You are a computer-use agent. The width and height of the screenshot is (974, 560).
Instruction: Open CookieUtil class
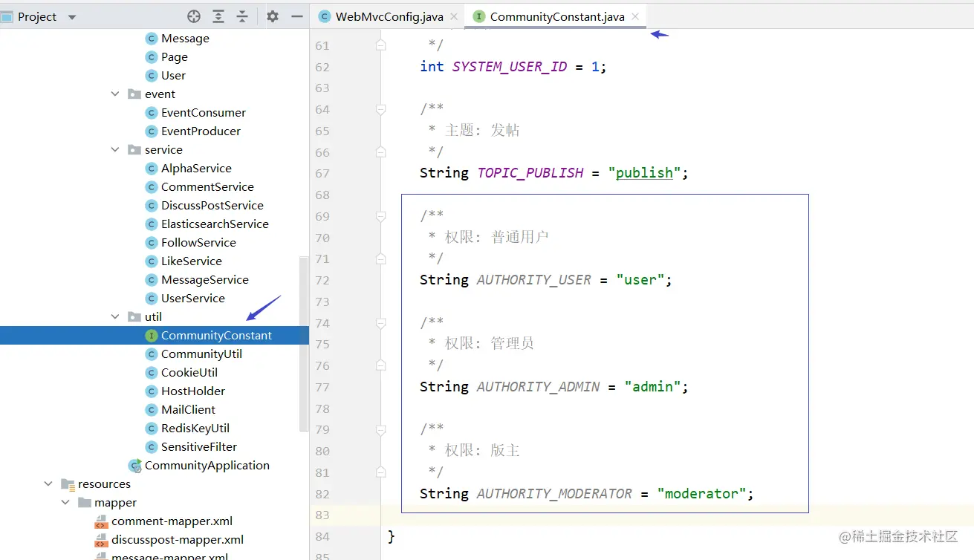coord(189,373)
